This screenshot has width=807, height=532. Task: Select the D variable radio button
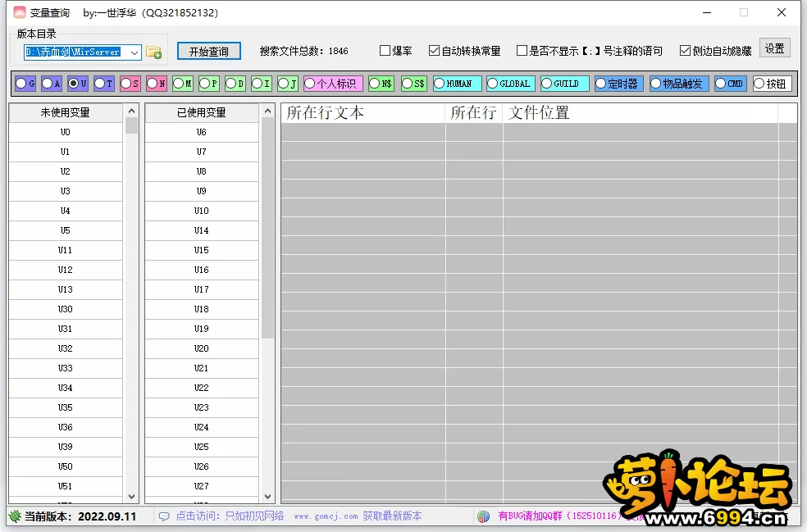click(x=235, y=84)
